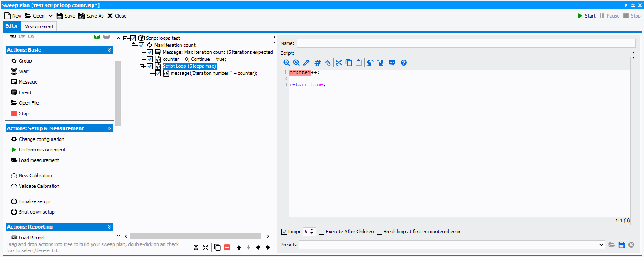The image size is (644, 257).
Task: Uncheck the Script loops test checkbox
Action: pos(133,38)
